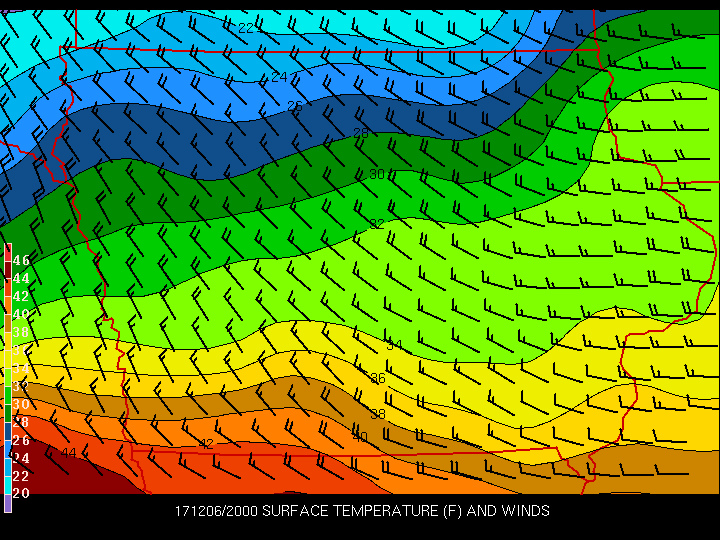Click the 36 contour label
This screenshot has height=540, width=720.
[378, 379]
